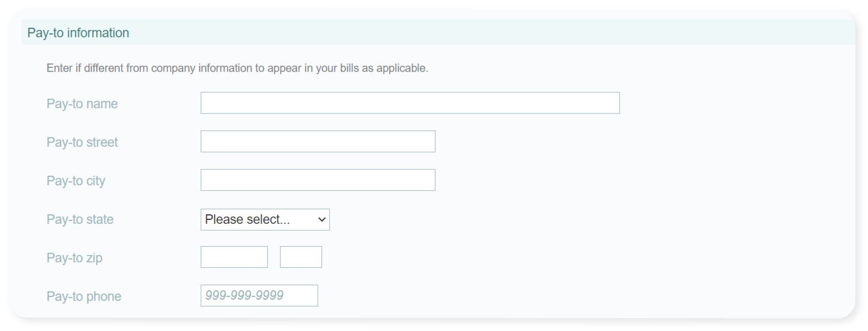Screen dimensions: 868x331
Task: Select the 'Please select...' state combo box text
Action: 248,219
